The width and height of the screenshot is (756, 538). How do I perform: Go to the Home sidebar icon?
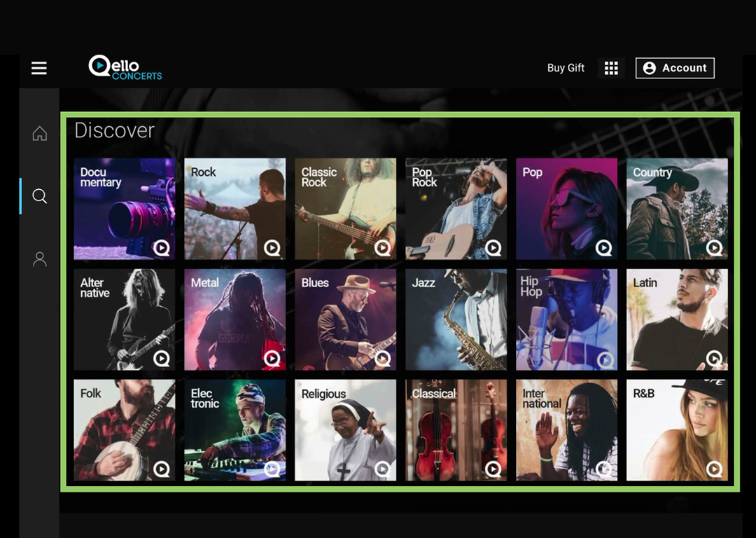pyautogui.click(x=39, y=133)
